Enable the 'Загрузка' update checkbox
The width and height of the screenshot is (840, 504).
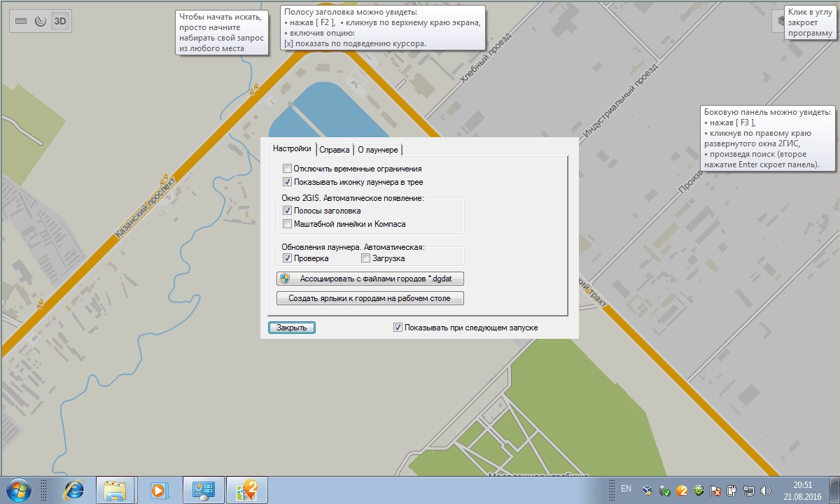tap(365, 258)
